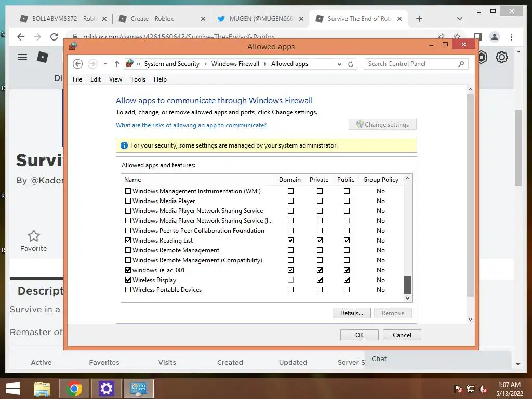Image resolution: width=532 pixels, height=399 pixels.
Task: Reload the Chrome page
Action: click(x=54, y=37)
